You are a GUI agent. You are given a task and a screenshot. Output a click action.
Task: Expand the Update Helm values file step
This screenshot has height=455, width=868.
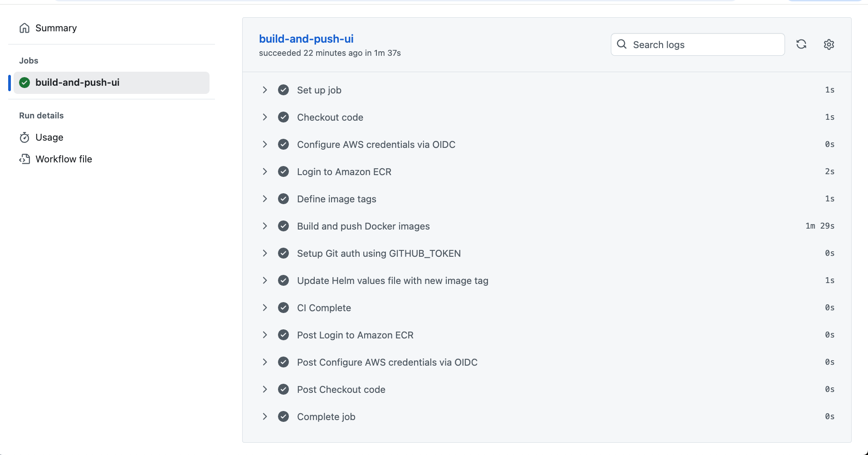[265, 280]
